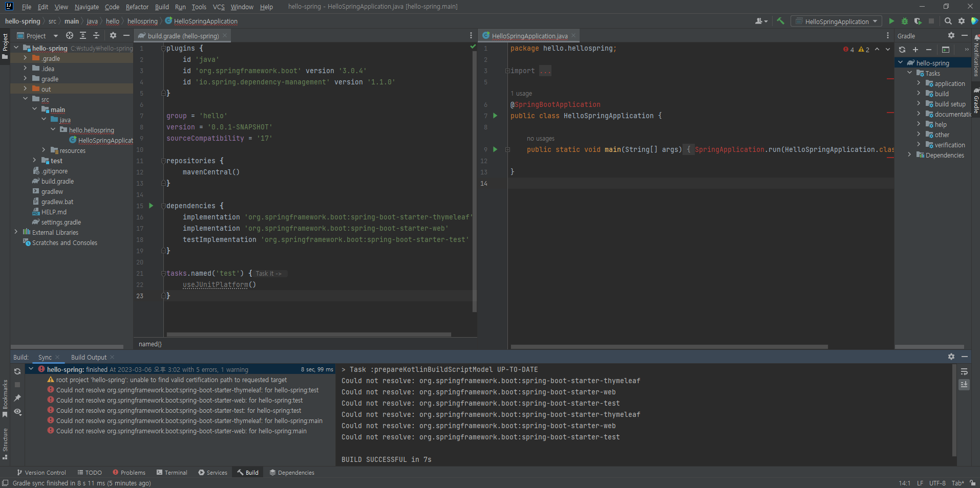The image size is (980, 488).
Task: Hide the Gradle tool window
Action: (965, 35)
